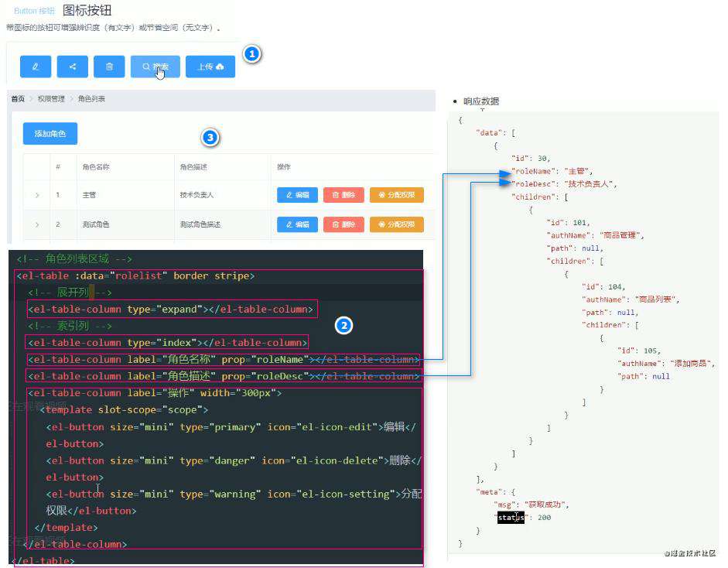Expand the row for 主管 role

click(x=37, y=195)
